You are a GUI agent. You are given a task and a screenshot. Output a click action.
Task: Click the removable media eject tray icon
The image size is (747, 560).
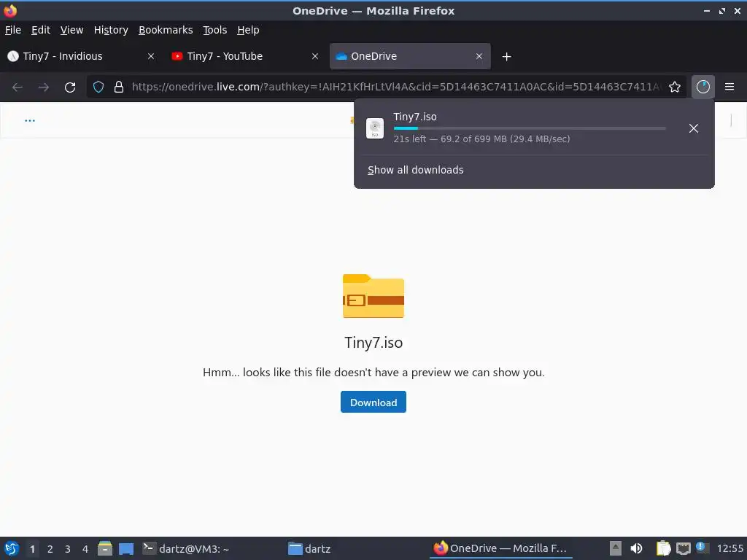tap(616, 548)
